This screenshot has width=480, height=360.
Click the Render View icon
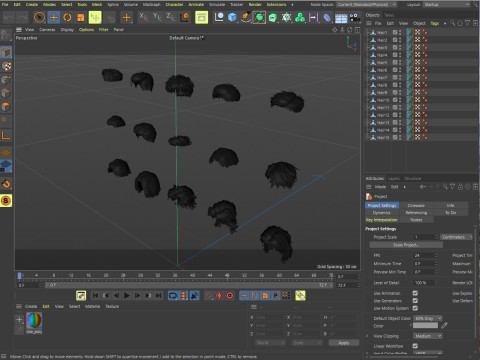(x=201, y=17)
